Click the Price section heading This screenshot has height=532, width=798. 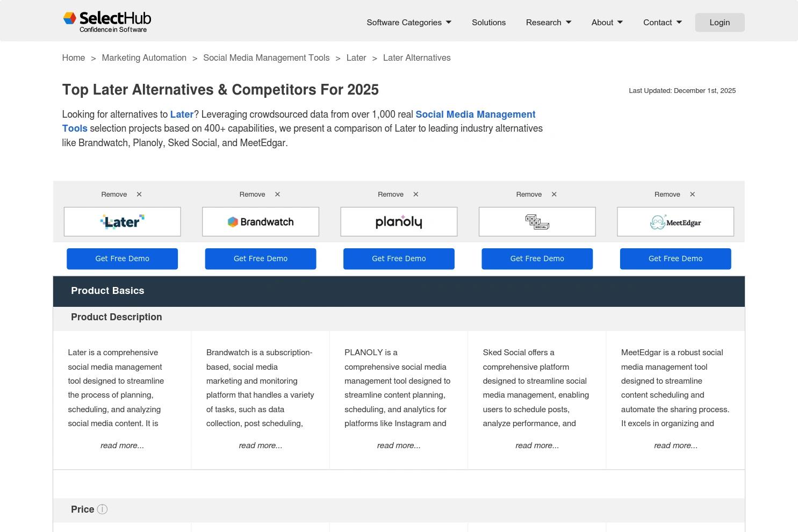point(82,509)
